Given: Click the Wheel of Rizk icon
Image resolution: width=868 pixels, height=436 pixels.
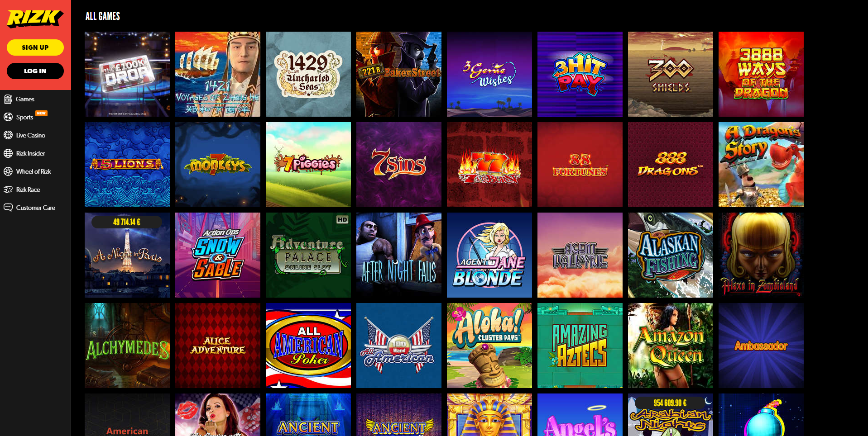Looking at the screenshot, I should tap(8, 171).
